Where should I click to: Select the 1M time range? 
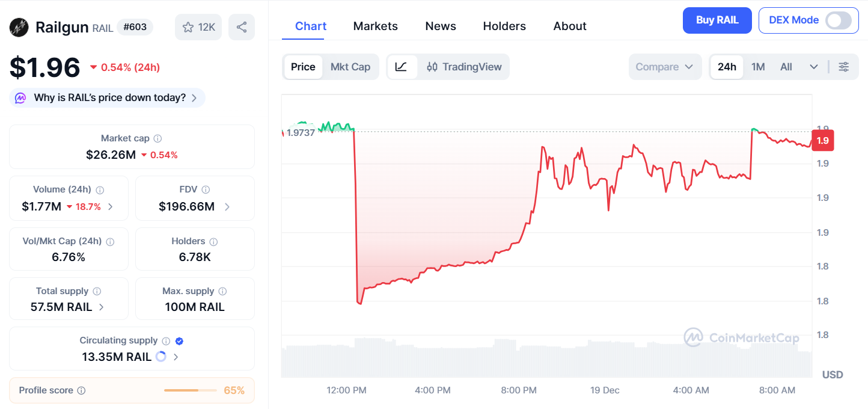(x=758, y=67)
